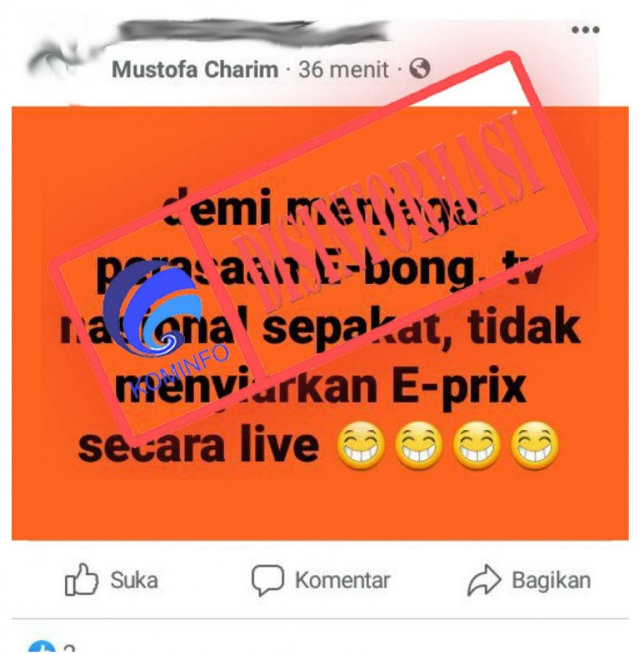Click the reaction count next to the like icon
Viewport: 644px width, 654px height.
(x=69, y=649)
